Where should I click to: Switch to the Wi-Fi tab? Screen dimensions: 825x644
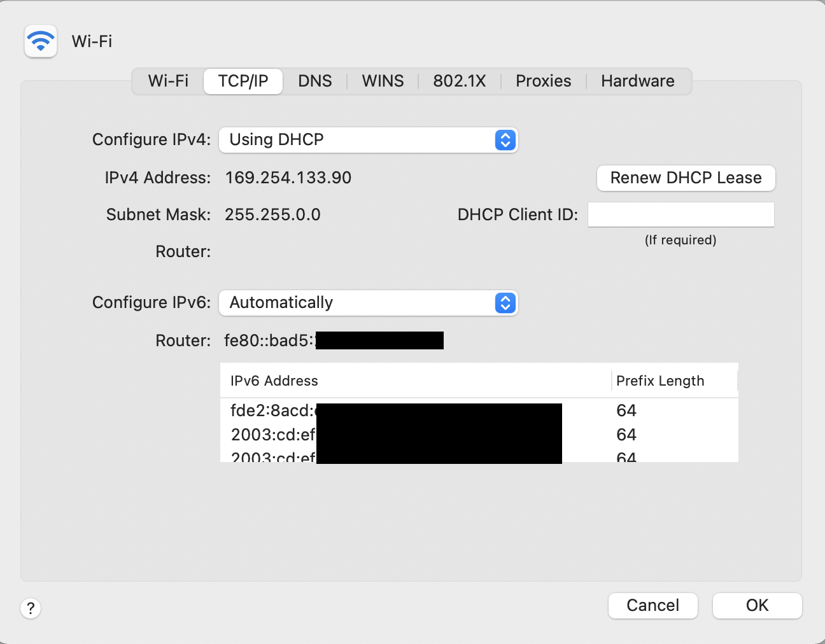[x=168, y=81]
